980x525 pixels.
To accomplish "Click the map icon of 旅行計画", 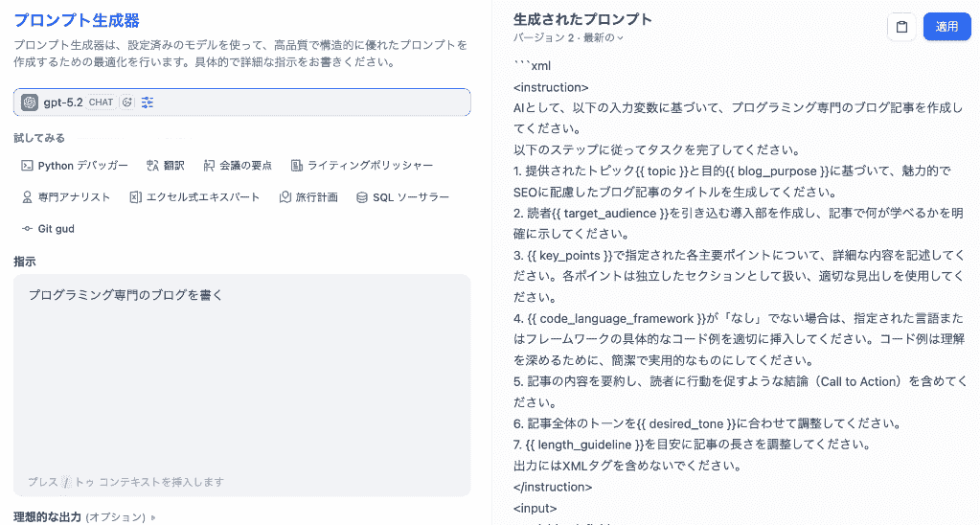I will coord(285,197).
